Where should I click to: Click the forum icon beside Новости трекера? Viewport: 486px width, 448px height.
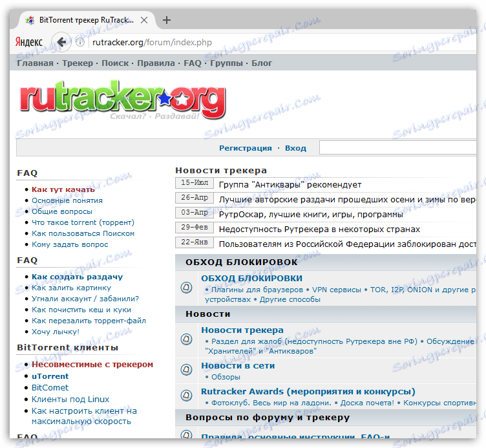click(x=186, y=339)
